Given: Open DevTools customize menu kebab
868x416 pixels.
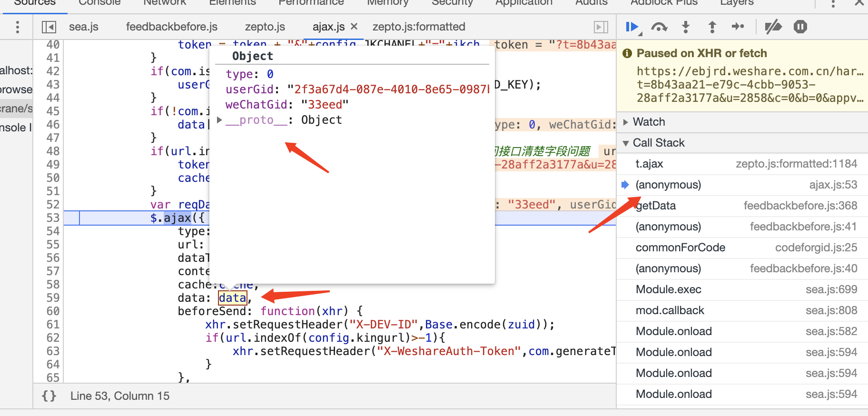Looking at the screenshot, I should pos(833,3).
